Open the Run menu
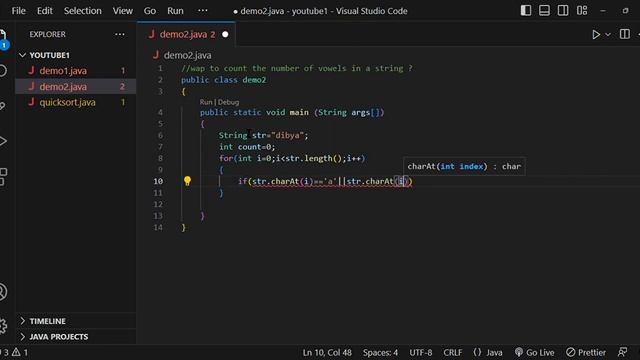Screen dimensions: 640x360 [x=175, y=11]
